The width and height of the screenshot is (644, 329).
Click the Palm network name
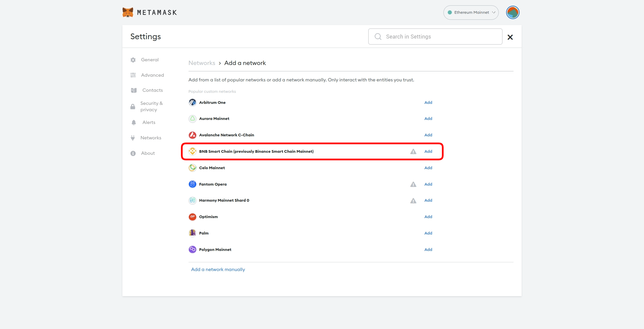204,233
